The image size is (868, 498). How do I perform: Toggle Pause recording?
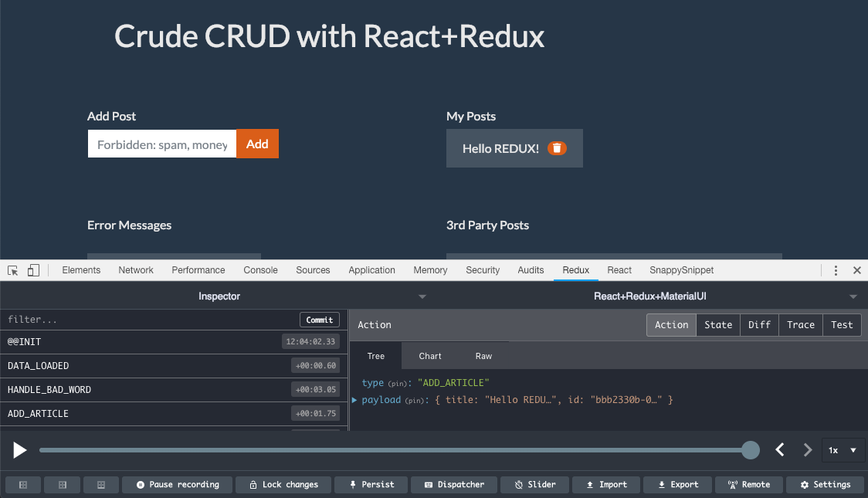click(x=178, y=485)
